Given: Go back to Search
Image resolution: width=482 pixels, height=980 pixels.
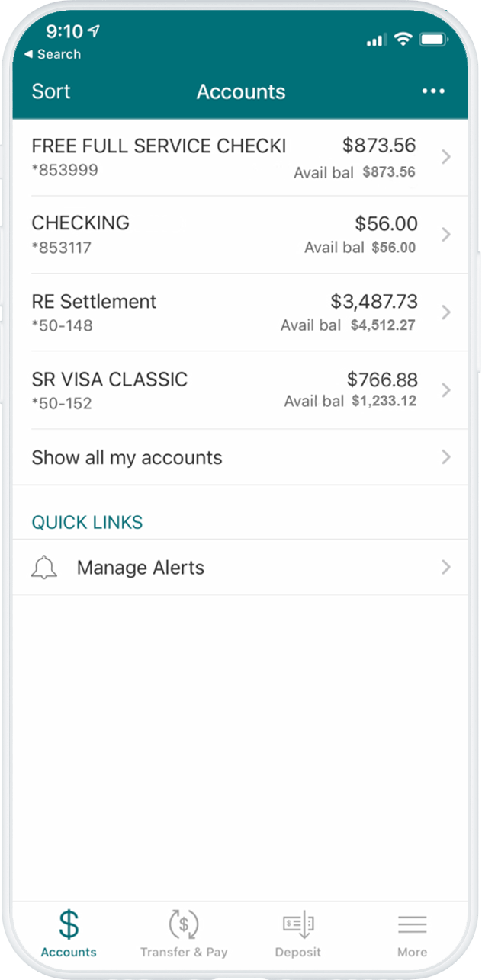Looking at the screenshot, I should (x=52, y=54).
